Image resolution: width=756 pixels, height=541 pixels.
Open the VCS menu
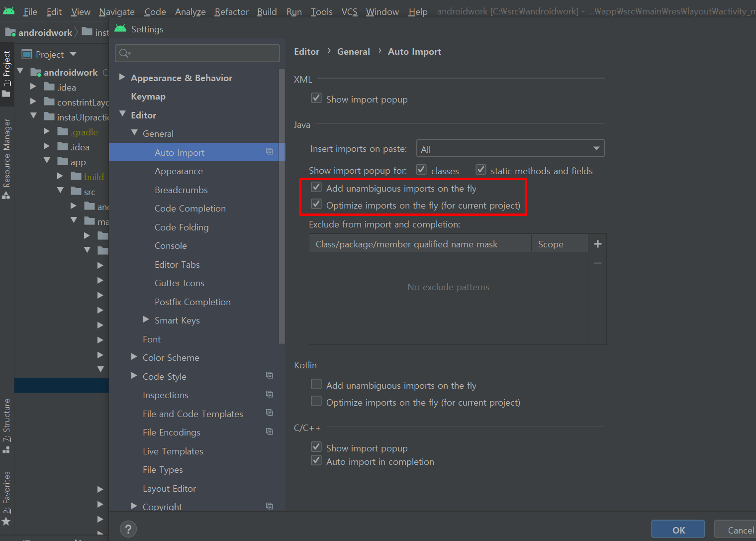(349, 11)
